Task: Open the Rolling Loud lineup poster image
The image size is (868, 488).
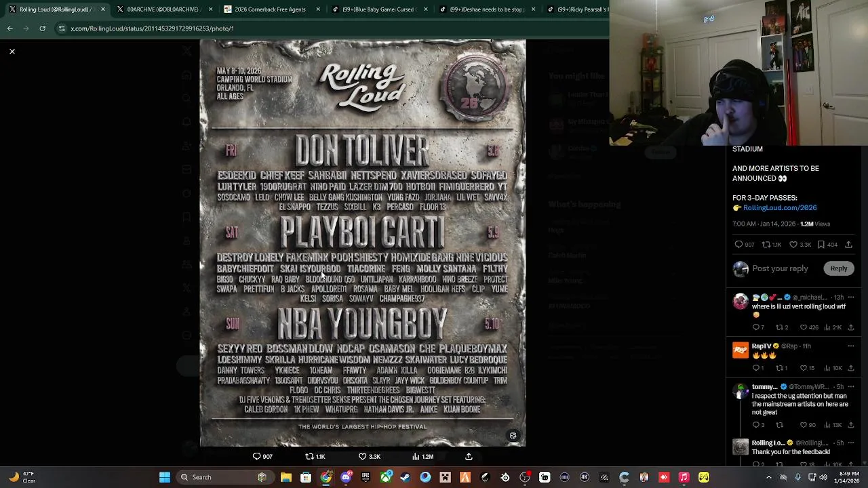Action: 363,243
